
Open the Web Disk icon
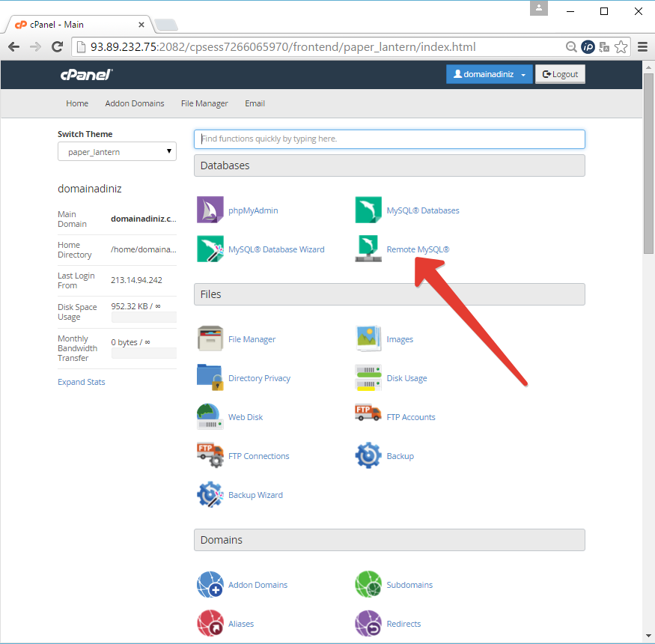(210, 417)
